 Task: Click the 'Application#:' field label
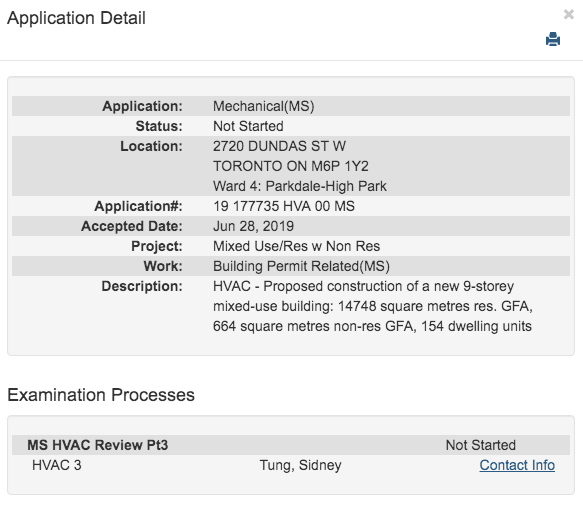(138, 206)
